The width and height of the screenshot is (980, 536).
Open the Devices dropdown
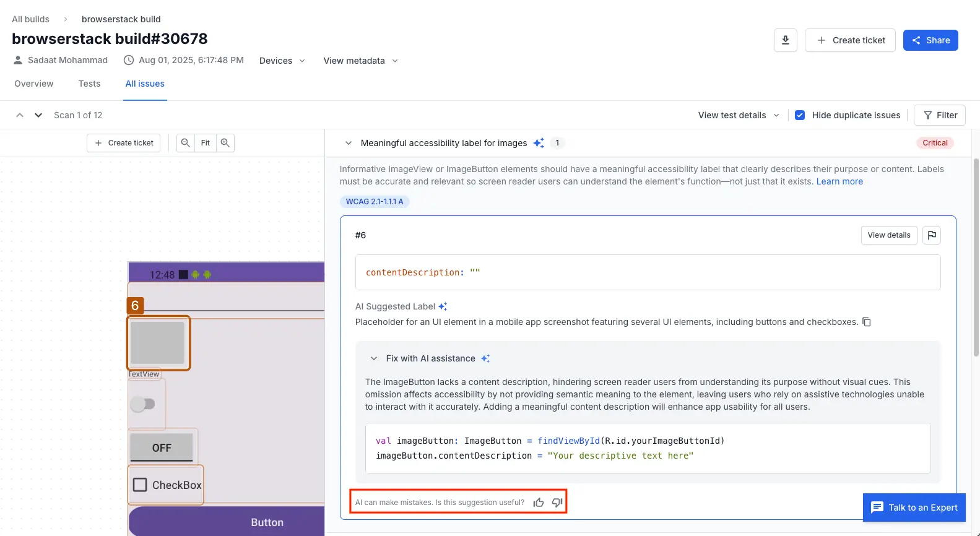coord(282,61)
